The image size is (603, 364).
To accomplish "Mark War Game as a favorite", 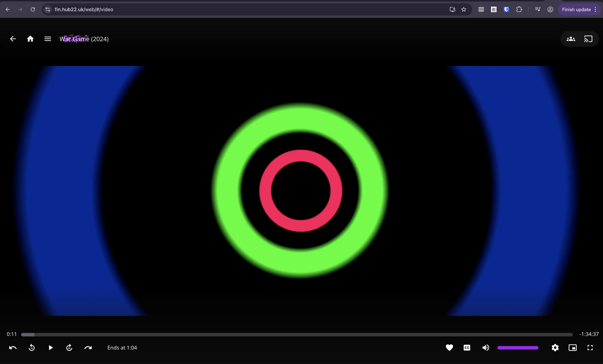I will pos(449,348).
